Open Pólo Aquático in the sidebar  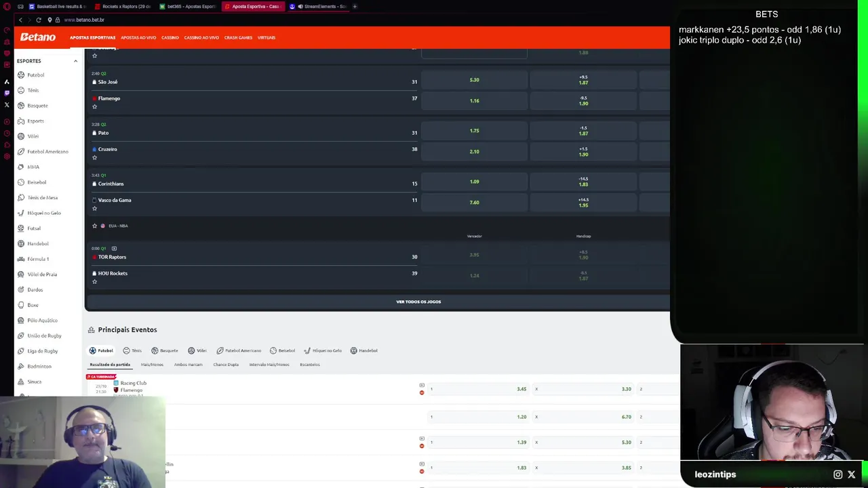[x=42, y=321]
